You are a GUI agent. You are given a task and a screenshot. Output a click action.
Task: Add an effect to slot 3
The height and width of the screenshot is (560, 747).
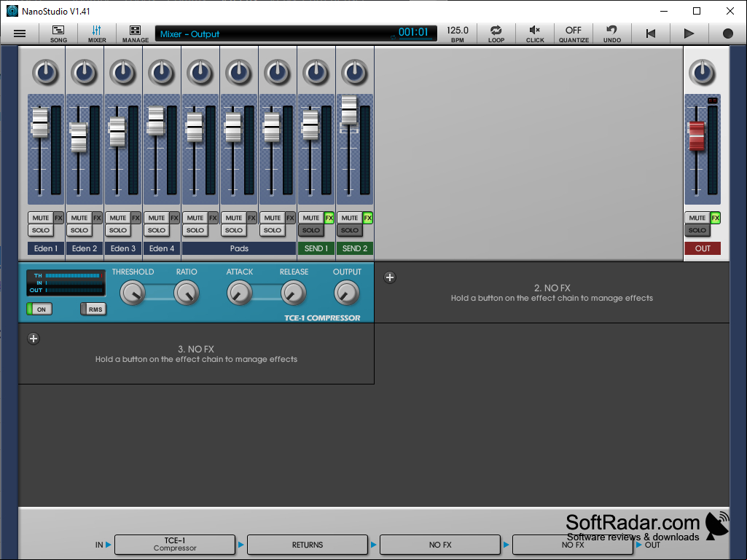[34, 339]
